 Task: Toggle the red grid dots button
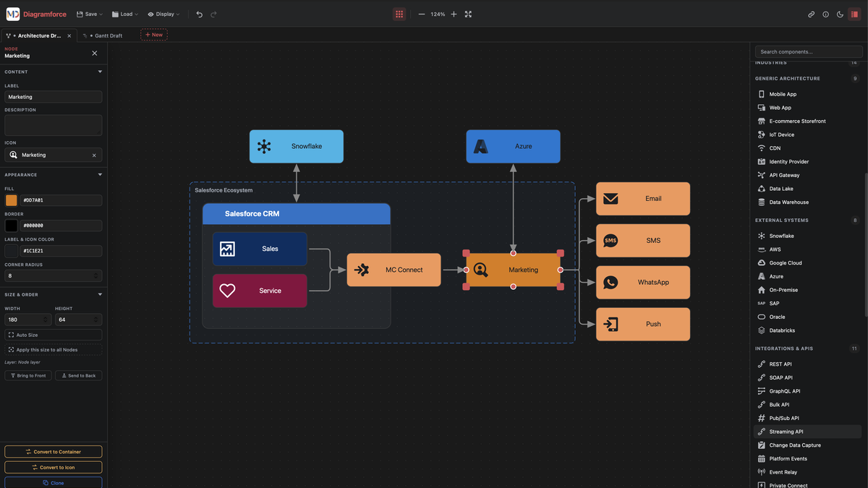(399, 14)
